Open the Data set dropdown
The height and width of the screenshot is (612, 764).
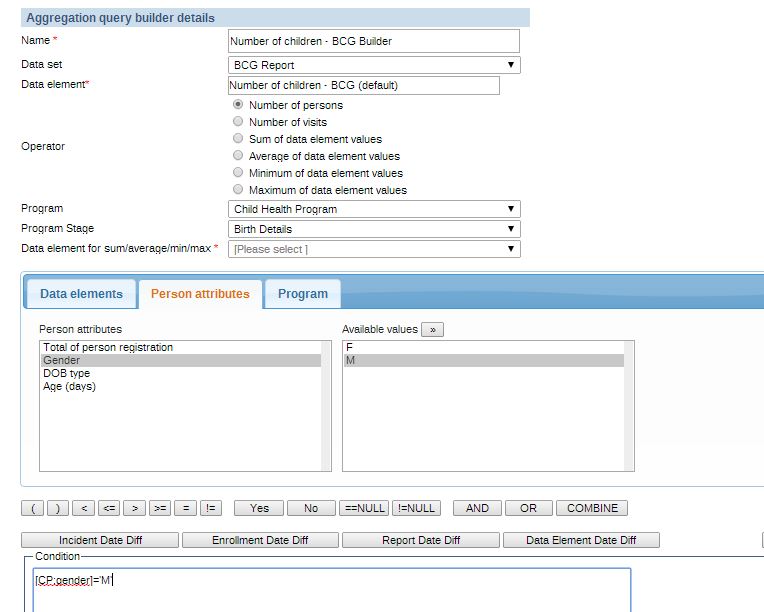tap(374, 65)
